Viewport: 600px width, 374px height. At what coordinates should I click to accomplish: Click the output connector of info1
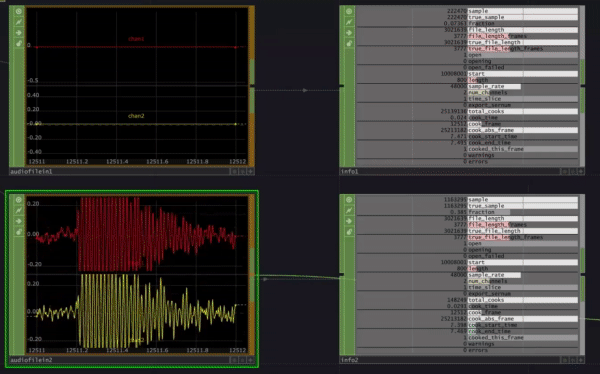[x=583, y=85]
